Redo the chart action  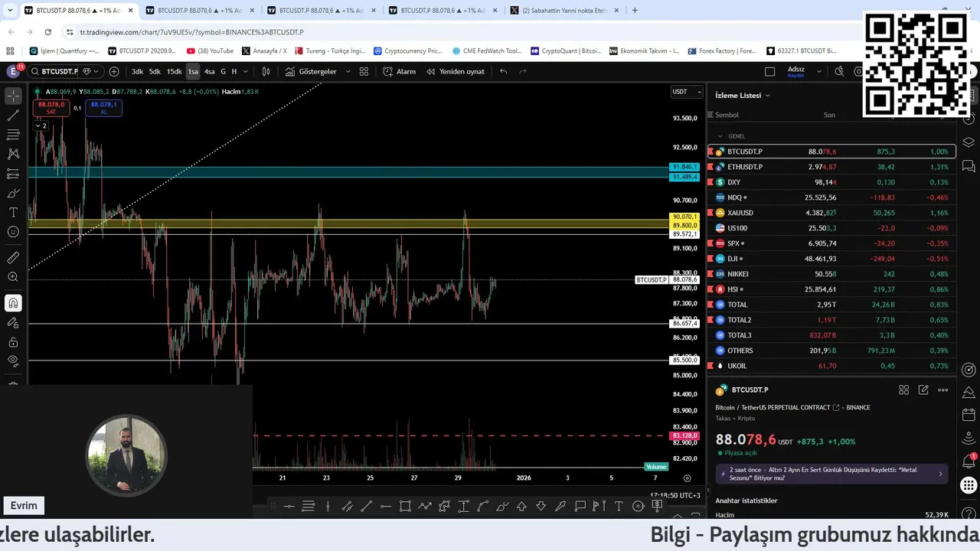523,71
